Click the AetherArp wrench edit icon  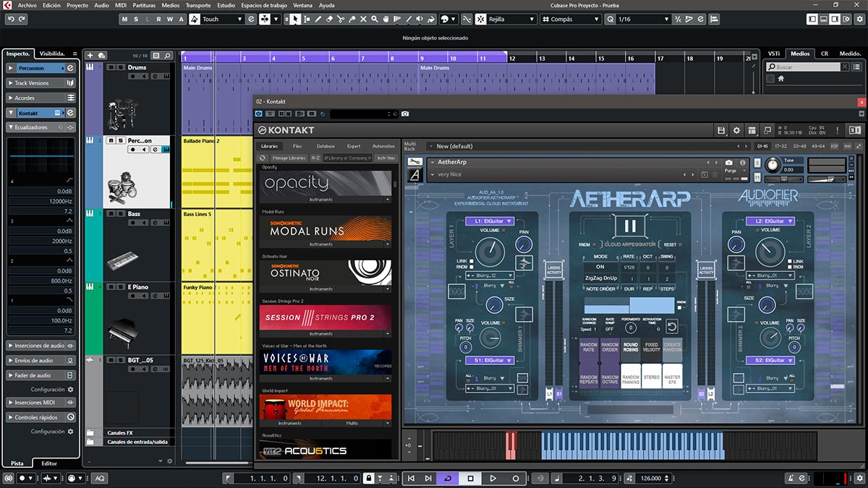click(415, 161)
